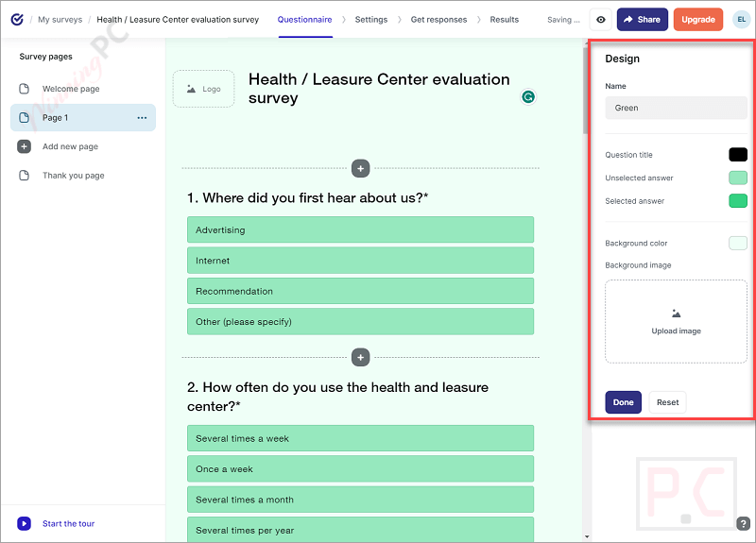Select Several times per year option
Image resolution: width=756 pixels, height=543 pixels.
[x=361, y=530]
